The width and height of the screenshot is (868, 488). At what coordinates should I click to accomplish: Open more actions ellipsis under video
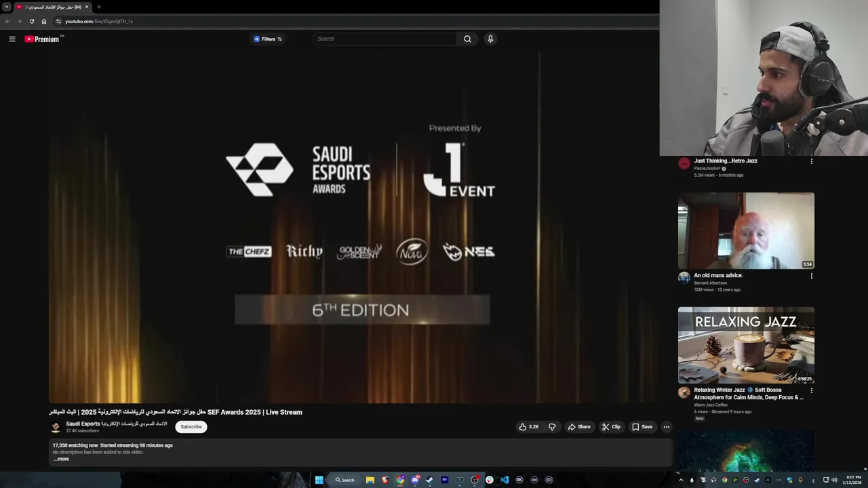pos(667,427)
